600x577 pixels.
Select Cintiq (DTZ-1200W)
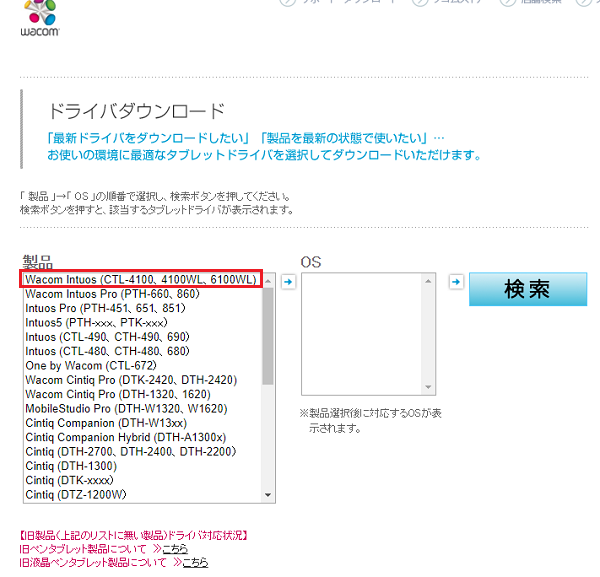pyautogui.click(x=143, y=495)
